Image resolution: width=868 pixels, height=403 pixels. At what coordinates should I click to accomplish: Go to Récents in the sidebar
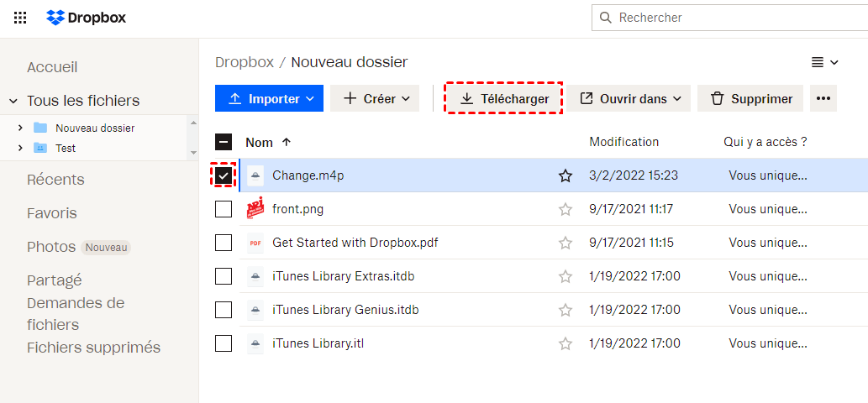[55, 180]
